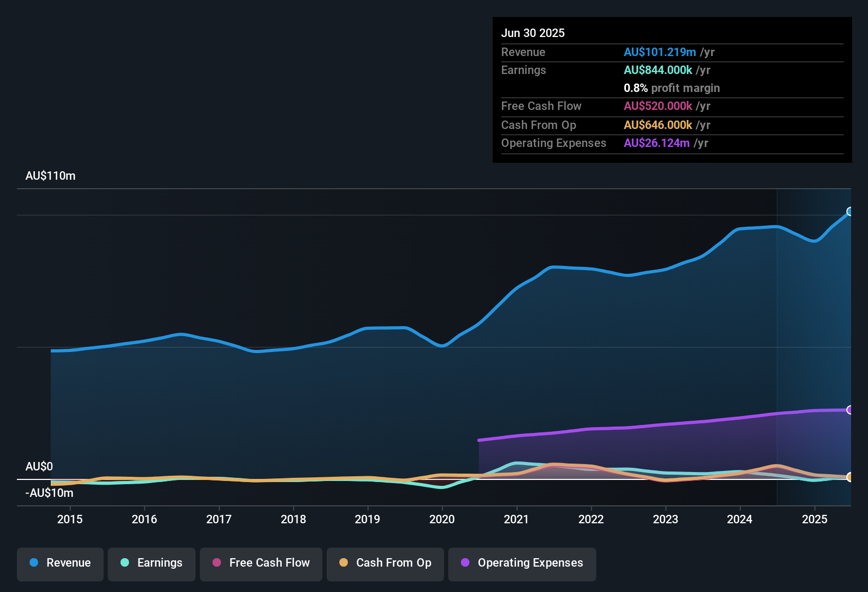
Task: Click the Revenue endpoint marker on chart
Action: click(849, 211)
